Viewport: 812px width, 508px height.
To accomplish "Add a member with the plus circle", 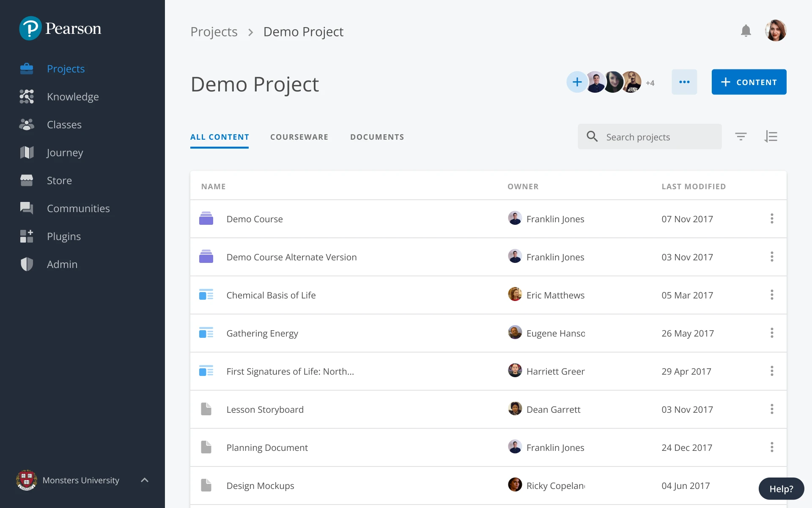I will (x=577, y=82).
